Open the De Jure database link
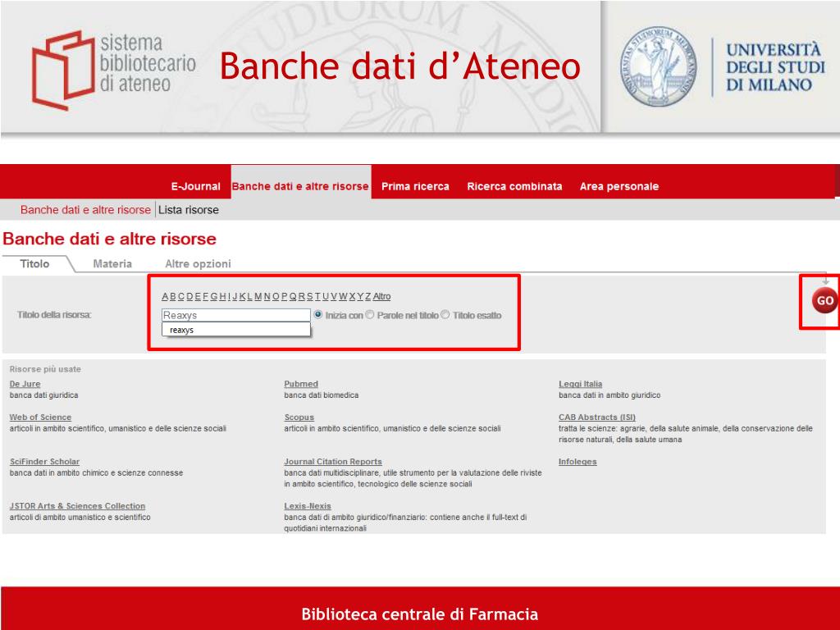This screenshot has height=630, width=840. 25,384
